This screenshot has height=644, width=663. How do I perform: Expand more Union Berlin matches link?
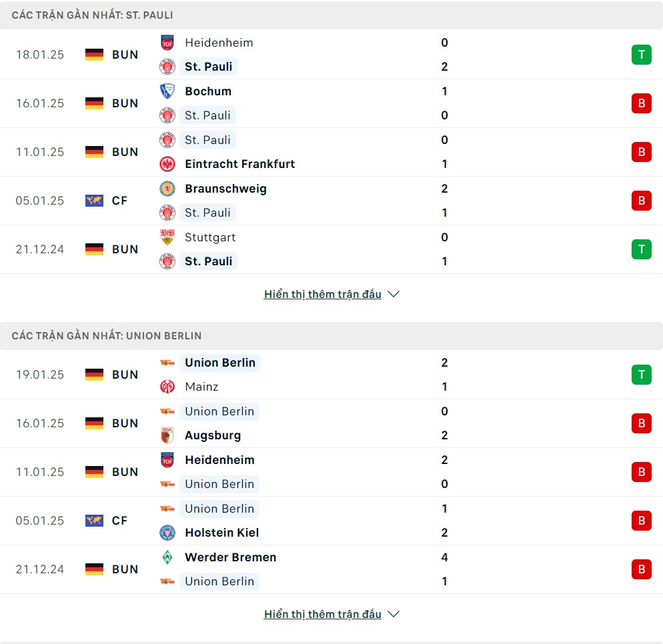(x=323, y=614)
